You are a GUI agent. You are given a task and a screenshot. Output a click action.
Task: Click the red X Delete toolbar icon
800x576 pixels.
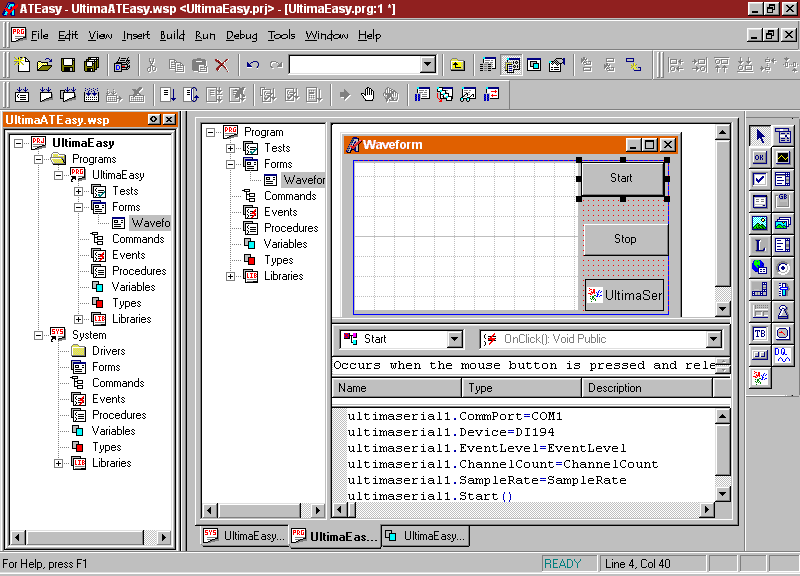pyautogui.click(x=221, y=65)
